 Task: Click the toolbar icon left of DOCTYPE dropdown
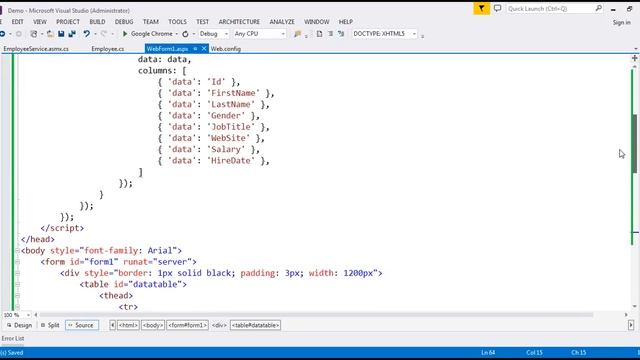click(x=341, y=34)
